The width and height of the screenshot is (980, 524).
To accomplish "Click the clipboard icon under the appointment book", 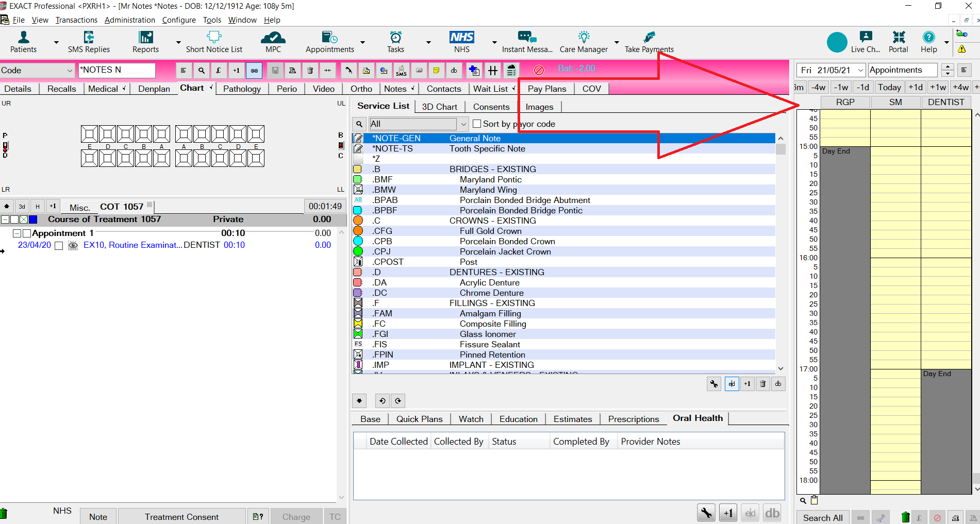I will coord(815,500).
